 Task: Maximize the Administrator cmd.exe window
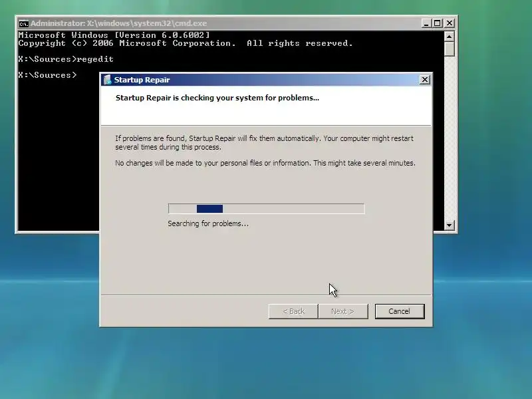[438, 23]
